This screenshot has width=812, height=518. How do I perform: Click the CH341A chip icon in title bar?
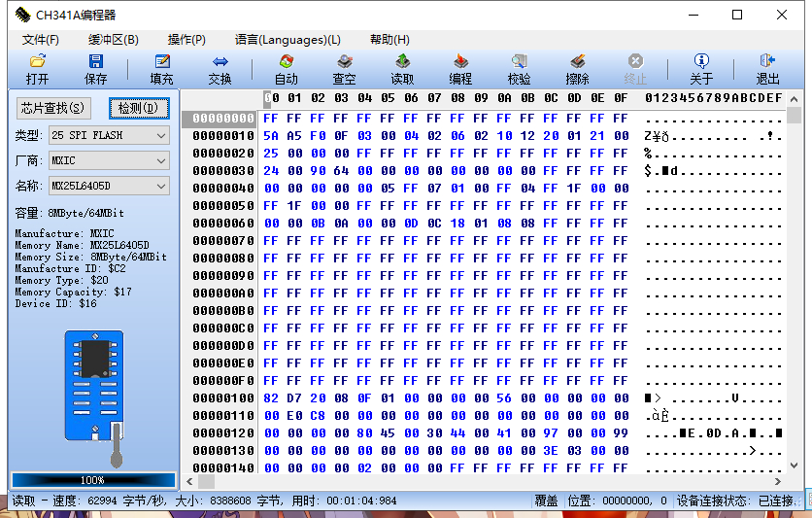pyautogui.click(x=22, y=15)
